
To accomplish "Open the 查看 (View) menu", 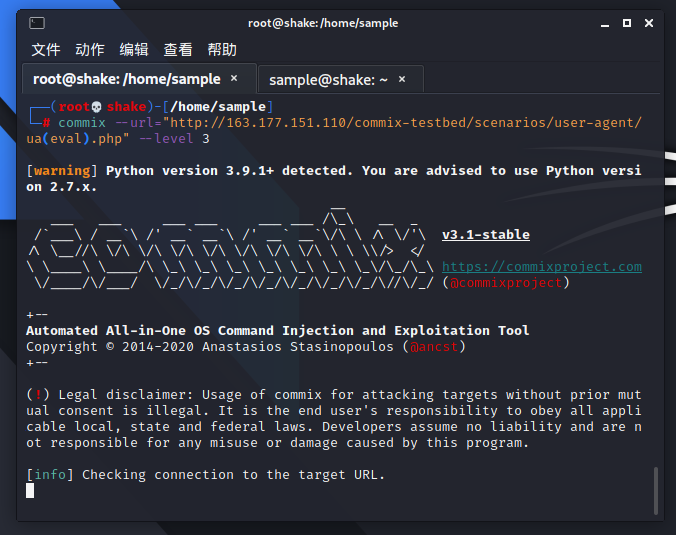I will coord(178,50).
